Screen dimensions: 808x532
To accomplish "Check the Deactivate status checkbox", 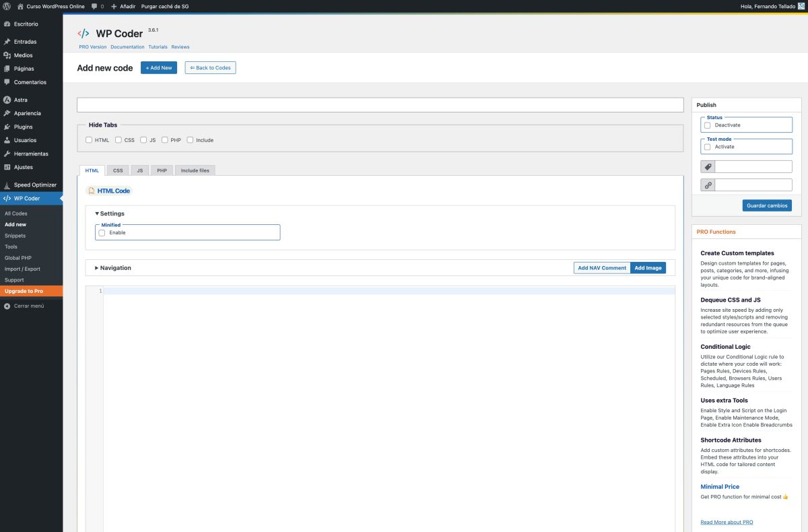I will tap(708, 125).
